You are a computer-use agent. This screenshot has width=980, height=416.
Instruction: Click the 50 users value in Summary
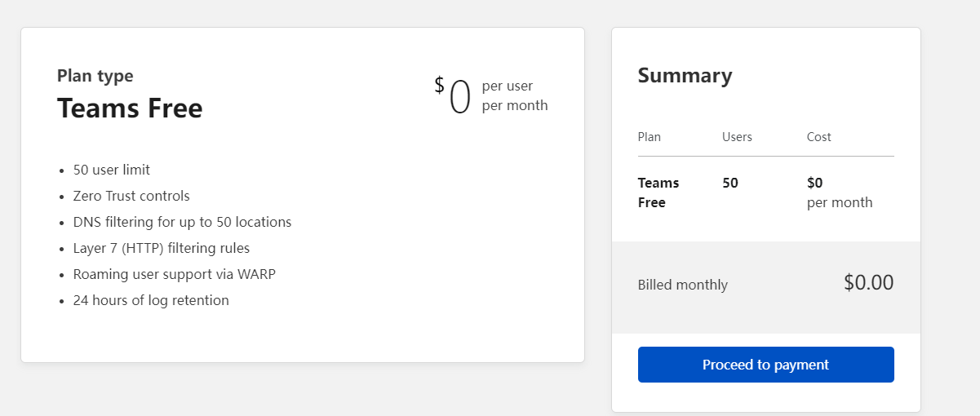point(730,183)
